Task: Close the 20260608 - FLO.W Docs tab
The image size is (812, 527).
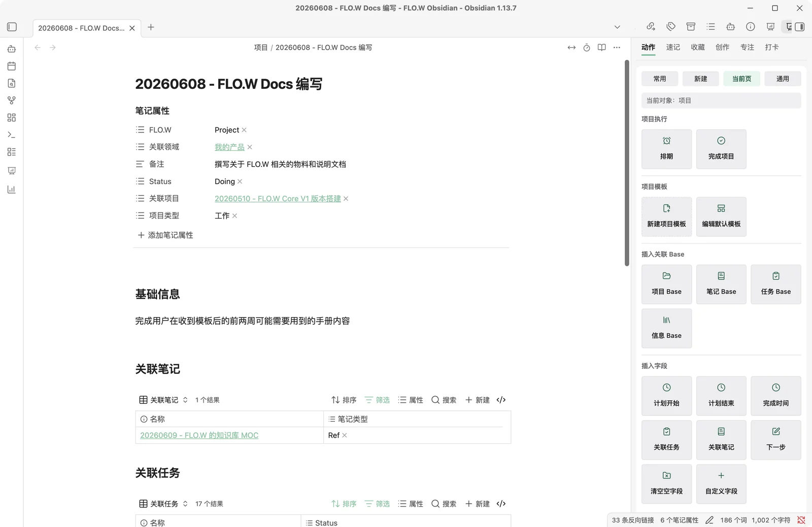Action: coord(132,28)
